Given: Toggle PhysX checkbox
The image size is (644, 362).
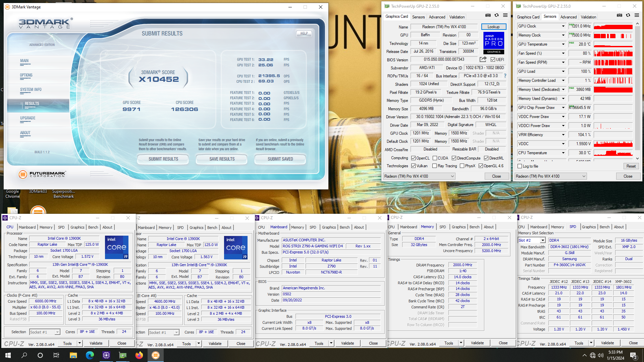Looking at the screenshot, I should 462,166.
